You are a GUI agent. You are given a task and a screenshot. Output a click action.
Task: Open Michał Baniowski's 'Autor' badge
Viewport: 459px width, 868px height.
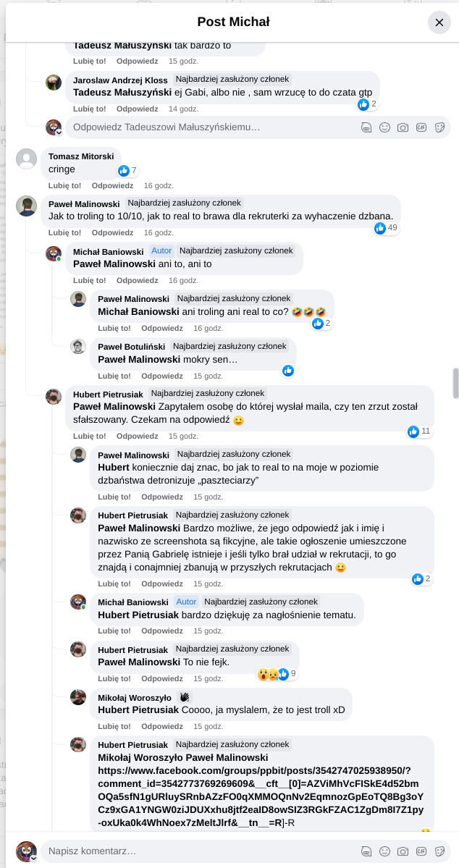(x=161, y=251)
